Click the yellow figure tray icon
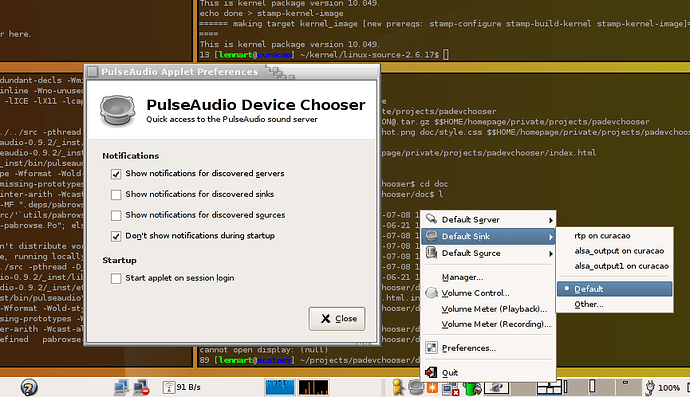 point(398,387)
